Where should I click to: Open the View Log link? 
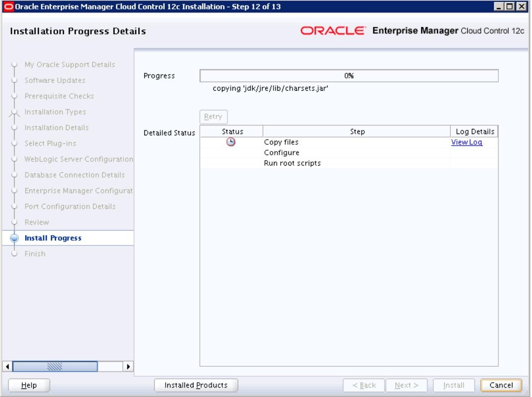tap(466, 143)
